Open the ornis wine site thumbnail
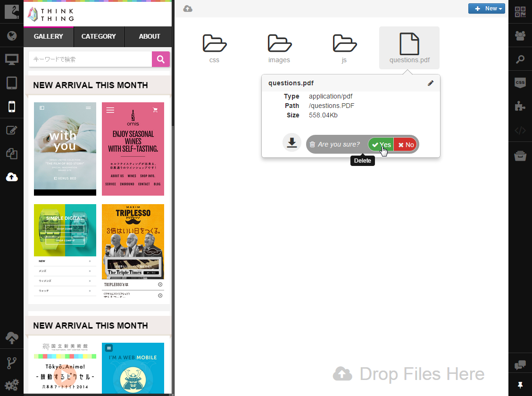 tap(133, 149)
